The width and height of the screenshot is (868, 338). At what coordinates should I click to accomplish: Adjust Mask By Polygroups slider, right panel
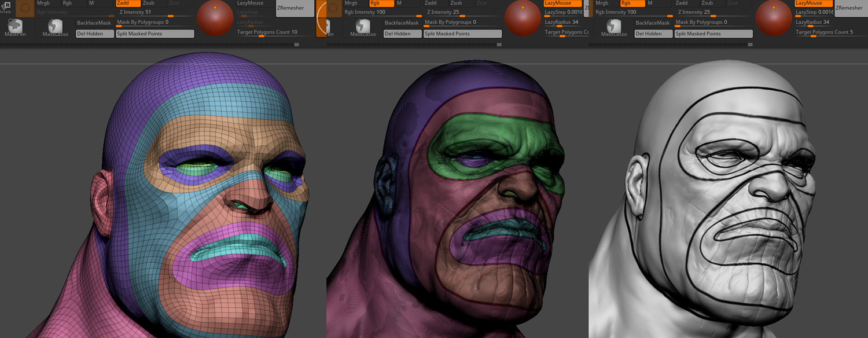tap(714, 23)
